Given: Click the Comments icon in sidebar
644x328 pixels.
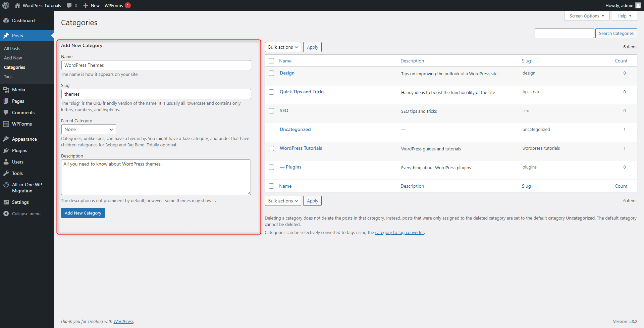Looking at the screenshot, I should [x=6, y=112].
